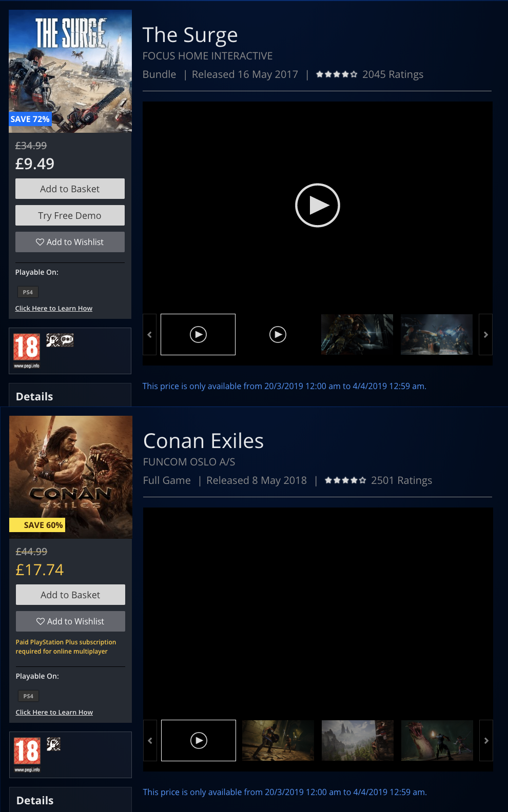Open The Surge fourth gallery screenshot thumbnail
Viewport: 508px width, 812px height.
(437, 334)
